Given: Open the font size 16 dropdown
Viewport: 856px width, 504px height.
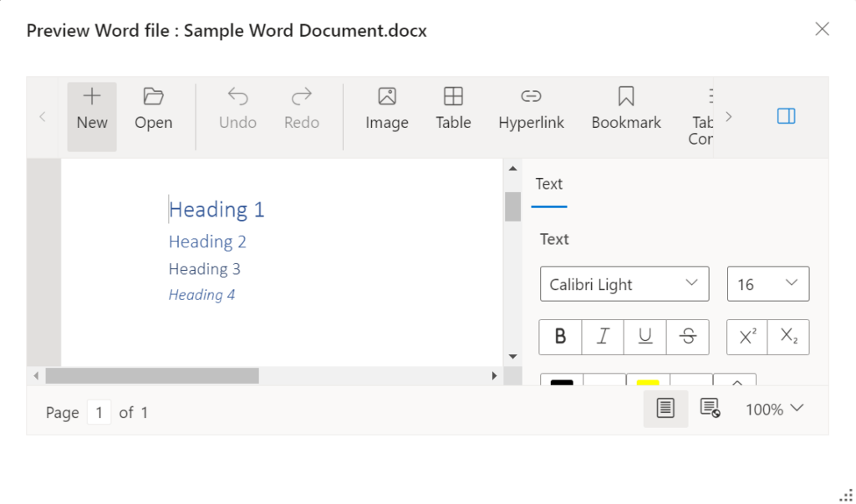Looking at the screenshot, I should coord(767,284).
